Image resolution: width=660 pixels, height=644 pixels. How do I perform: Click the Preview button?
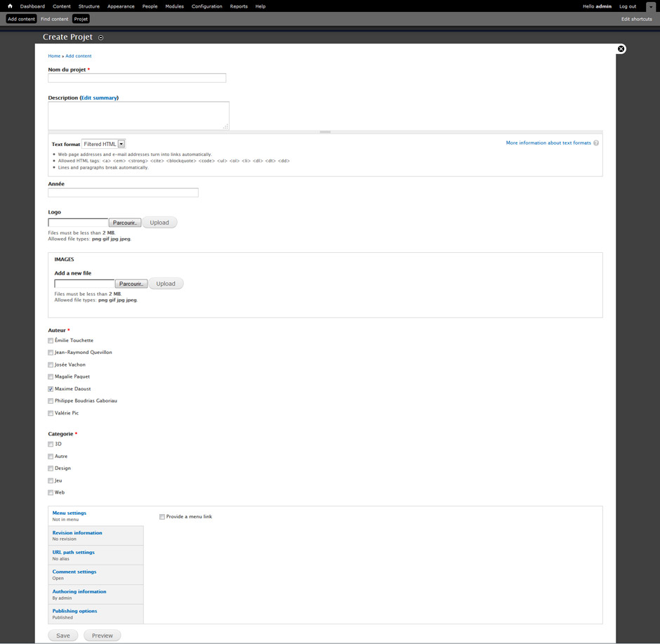103,636
